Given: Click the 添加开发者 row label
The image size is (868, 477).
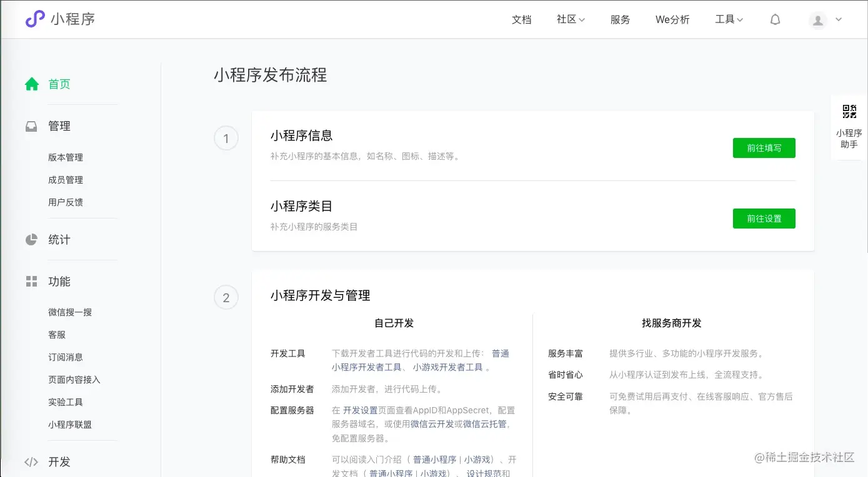Looking at the screenshot, I should (x=292, y=389).
